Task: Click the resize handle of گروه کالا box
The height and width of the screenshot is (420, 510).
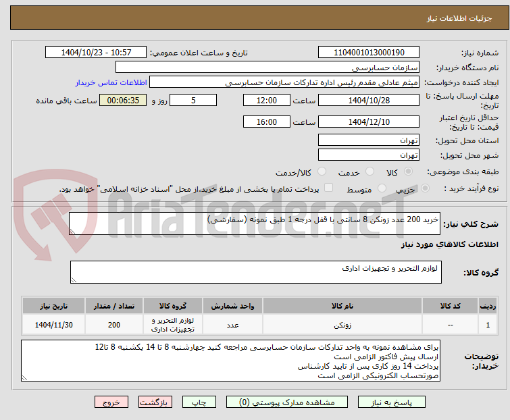Action: [74, 280]
